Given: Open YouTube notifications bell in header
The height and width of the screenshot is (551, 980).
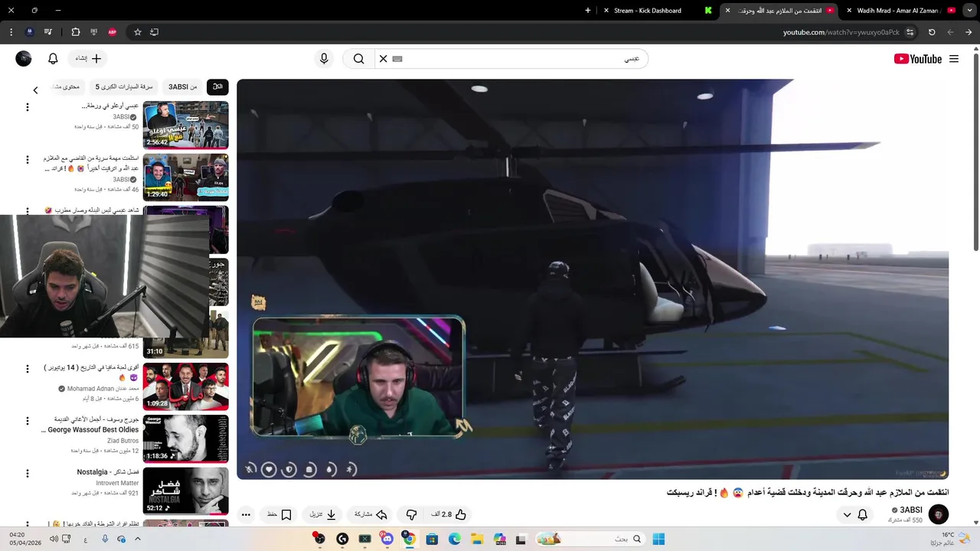Looking at the screenshot, I should pyautogui.click(x=53, y=59).
